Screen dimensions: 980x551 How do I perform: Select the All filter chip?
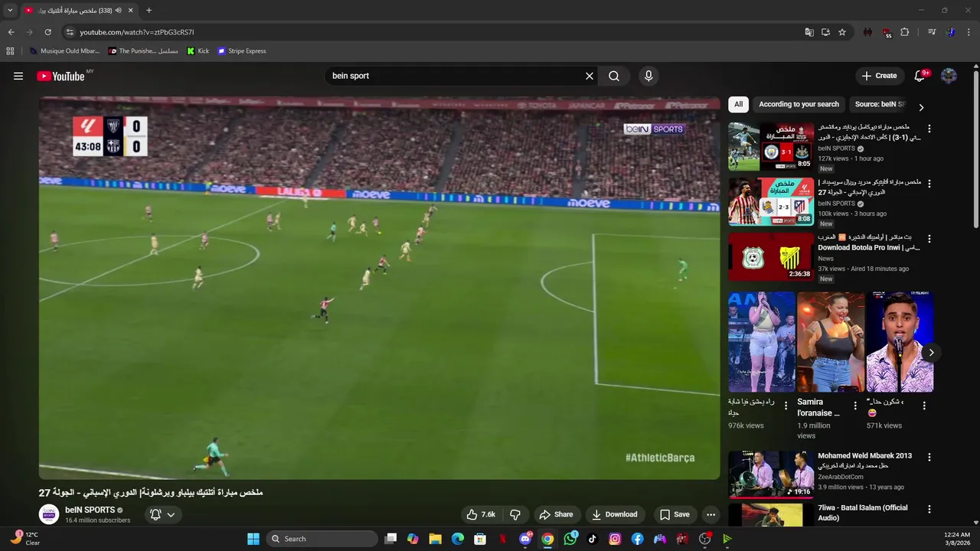click(738, 104)
